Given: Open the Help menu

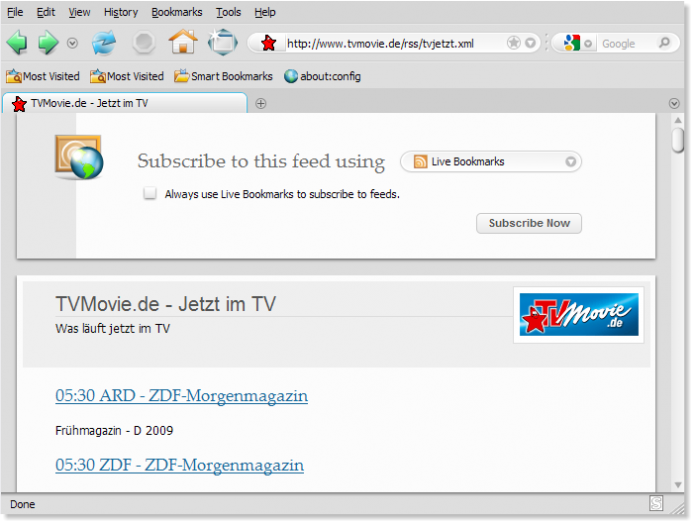Looking at the screenshot, I should click(x=265, y=12).
